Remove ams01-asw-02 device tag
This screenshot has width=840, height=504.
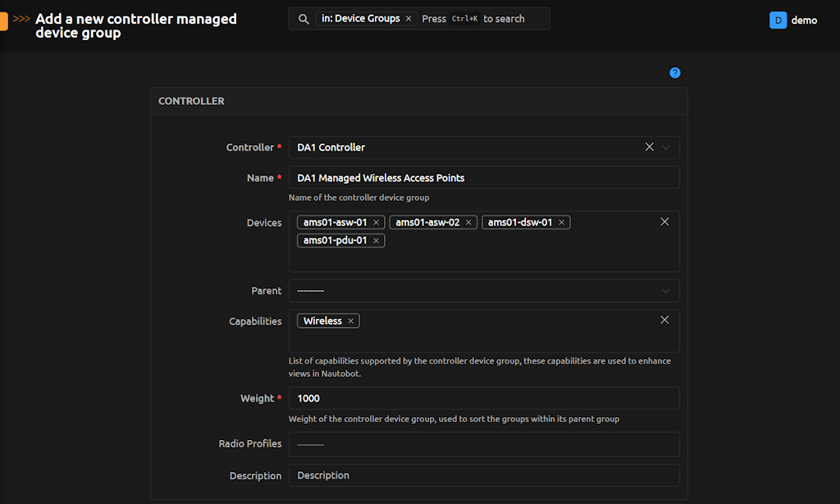[469, 223]
